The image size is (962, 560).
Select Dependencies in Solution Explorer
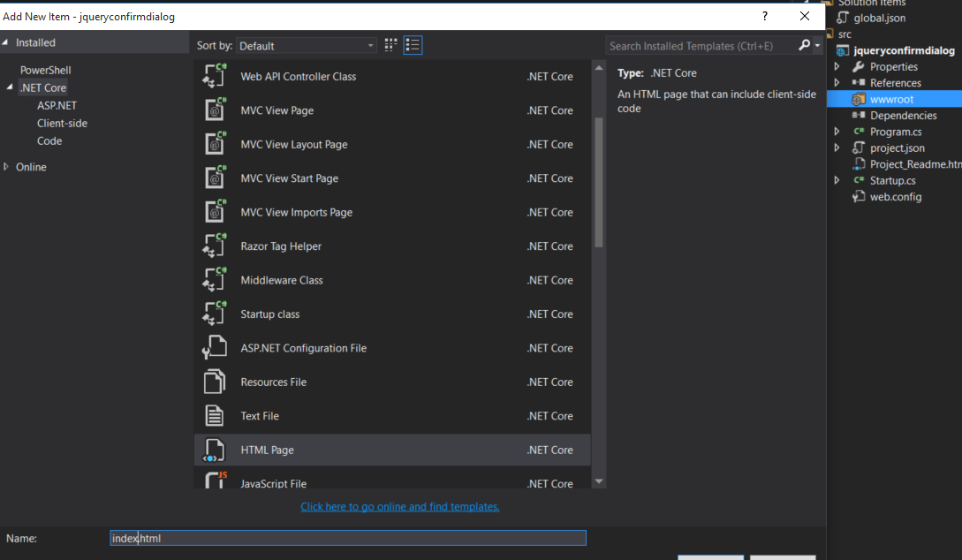point(903,116)
